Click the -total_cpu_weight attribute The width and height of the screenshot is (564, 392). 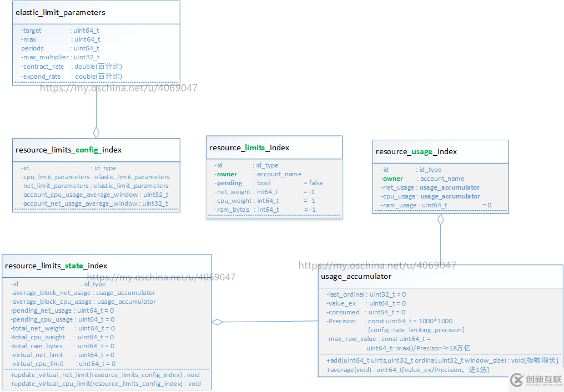click(62, 337)
